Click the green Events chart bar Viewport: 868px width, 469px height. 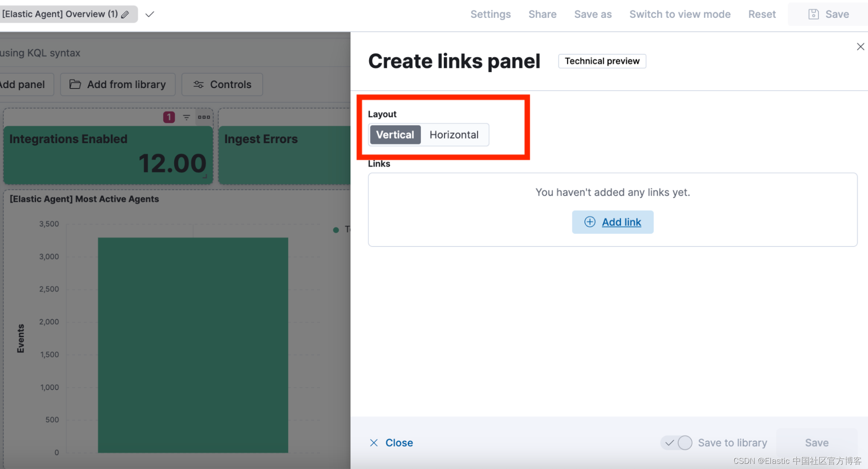pos(193,345)
